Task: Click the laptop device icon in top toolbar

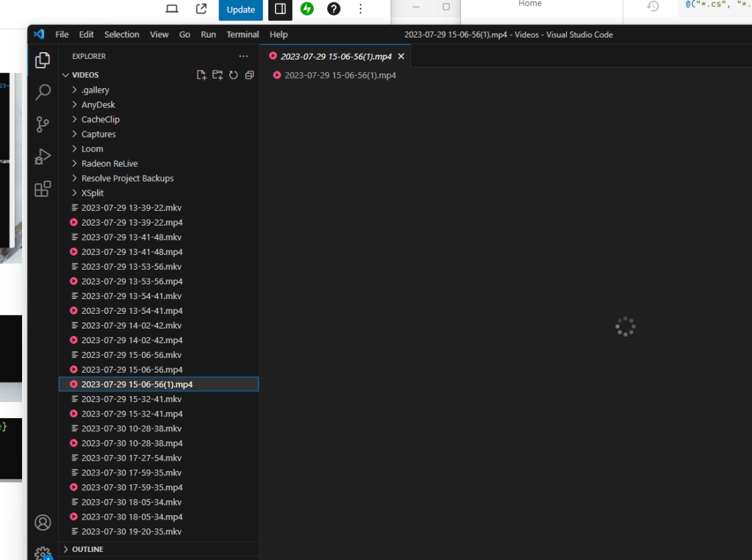Action: tap(172, 9)
